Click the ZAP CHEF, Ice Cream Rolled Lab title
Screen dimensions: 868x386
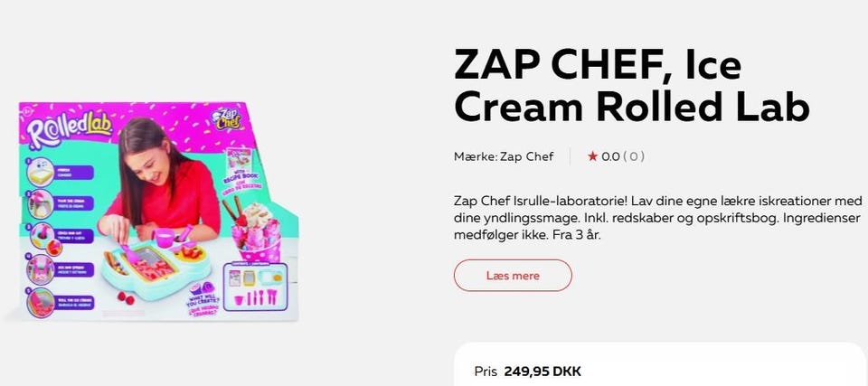[631, 86]
